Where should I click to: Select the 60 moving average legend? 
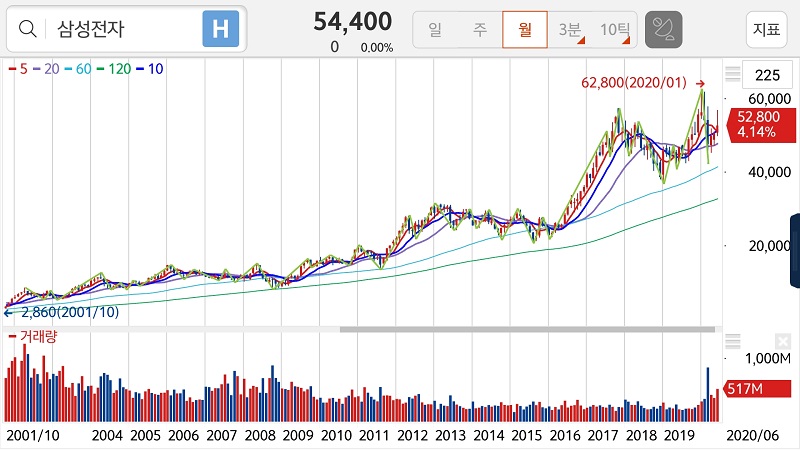(78, 69)
